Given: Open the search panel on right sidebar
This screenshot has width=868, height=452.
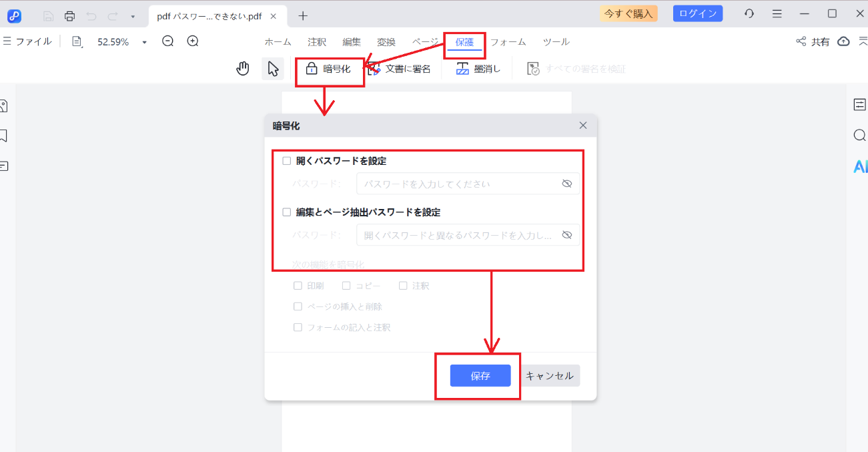Looking at the screenshot, I should [859, 135].
